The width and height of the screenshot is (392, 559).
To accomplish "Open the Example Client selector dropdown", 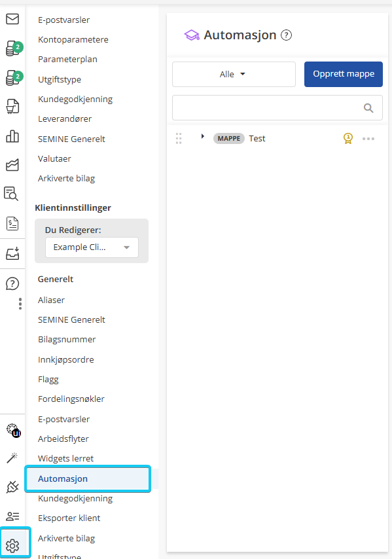I will pyautogui.click(x=92, y=247).
